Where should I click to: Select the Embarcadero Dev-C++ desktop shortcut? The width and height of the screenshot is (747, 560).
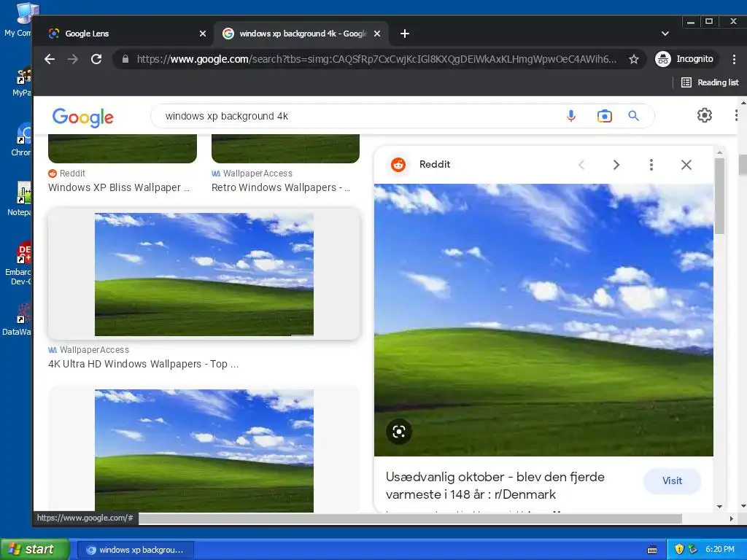coord(19,264)
